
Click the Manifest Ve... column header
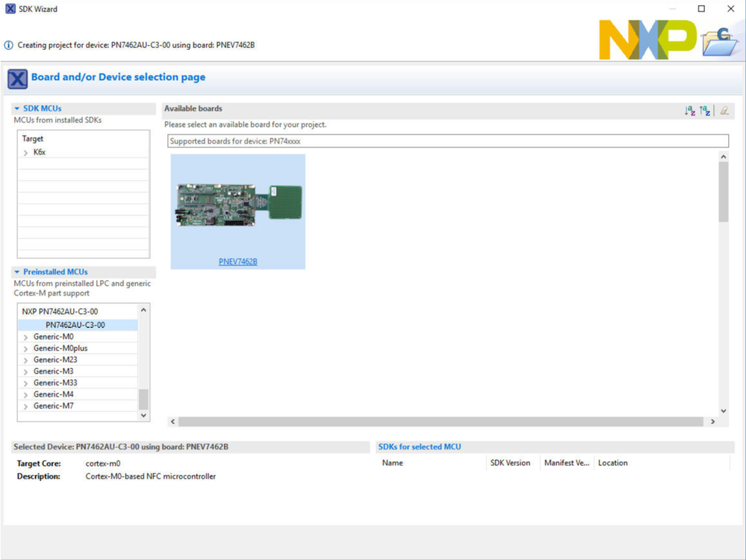[567, 463]
